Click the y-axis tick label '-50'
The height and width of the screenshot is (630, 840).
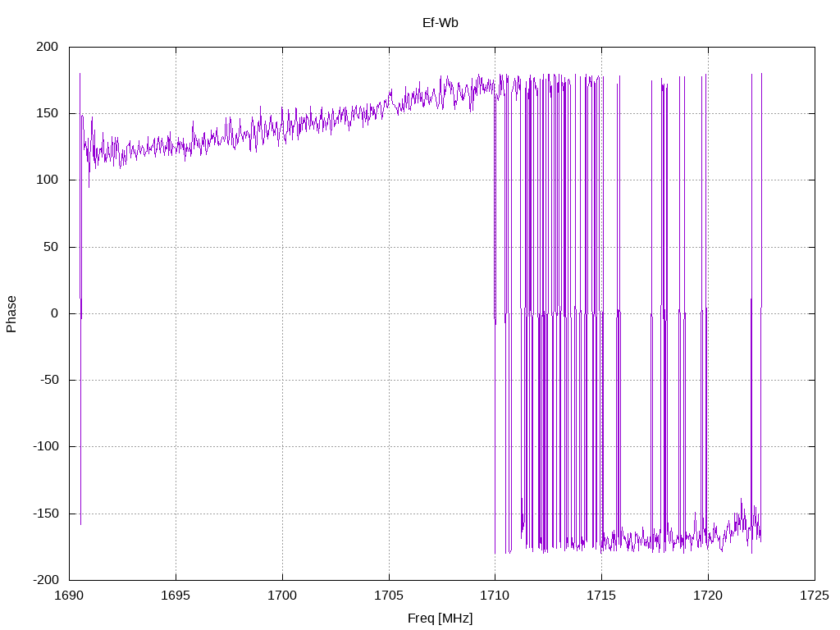pos(49,380)
